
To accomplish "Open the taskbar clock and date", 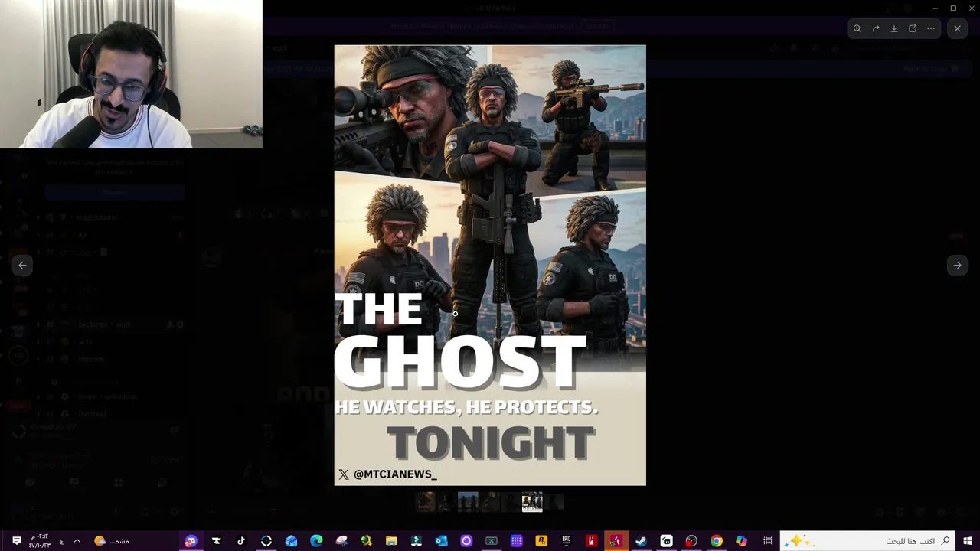I will tap(40, 541).
